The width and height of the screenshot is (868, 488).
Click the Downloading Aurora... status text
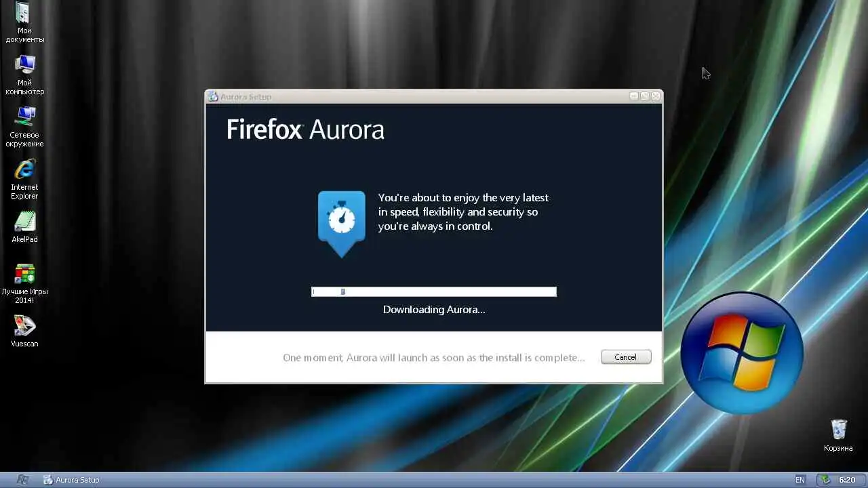tap(434, 310)
